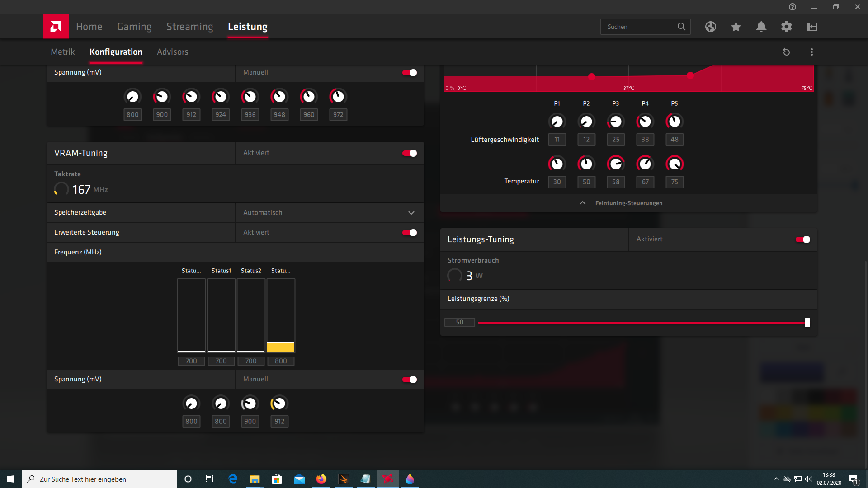
Task: Open the web browser globe icon
Action: (710, 27)
